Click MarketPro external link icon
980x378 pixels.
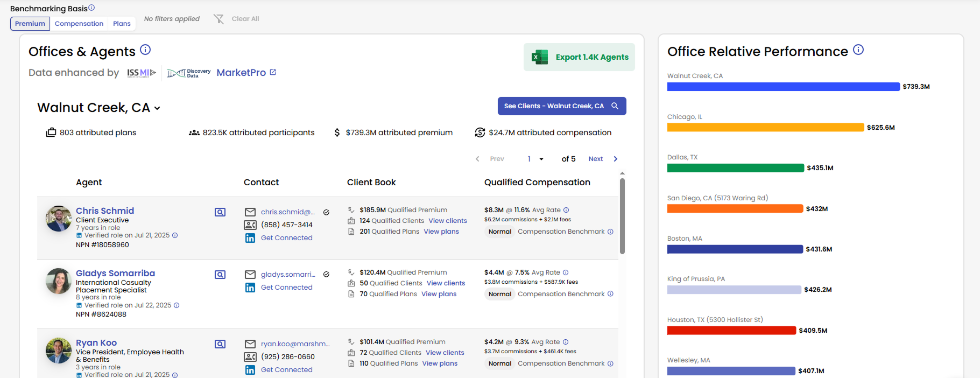tap(273, 72)
